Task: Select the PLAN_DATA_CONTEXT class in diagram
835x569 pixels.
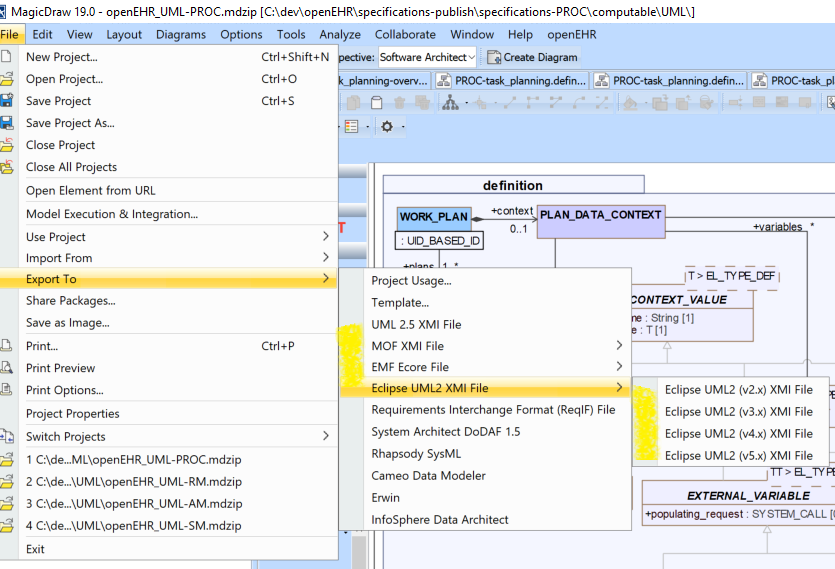Action: 601,222
